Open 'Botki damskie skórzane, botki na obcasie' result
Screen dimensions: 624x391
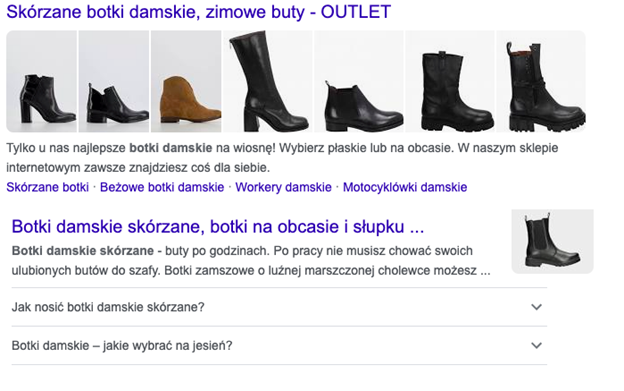pyautogui.click(x=218, y=227)
